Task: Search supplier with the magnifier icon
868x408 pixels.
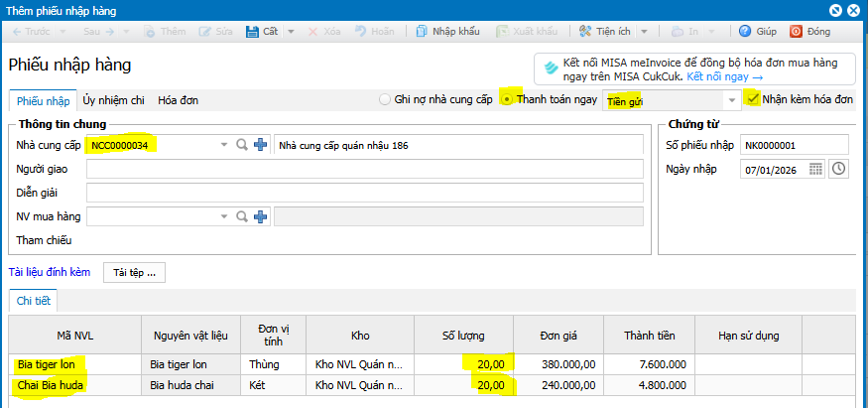Action: coord(241,145)
